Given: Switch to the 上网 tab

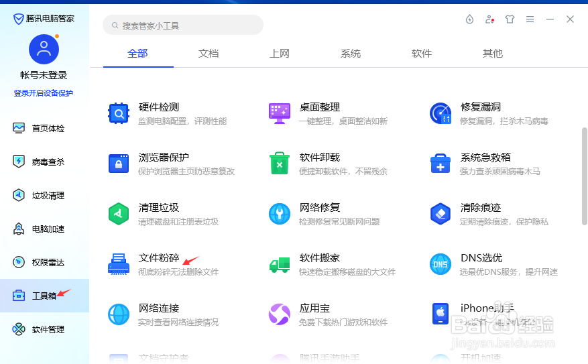Looking at the screenshot, I should (280, 54).
